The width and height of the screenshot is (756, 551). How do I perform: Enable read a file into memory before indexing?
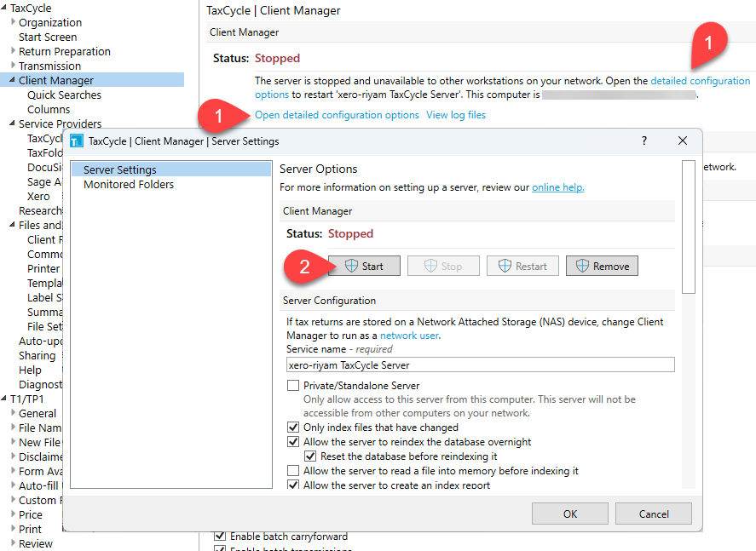pyautogui.click(x=293, y=471)
